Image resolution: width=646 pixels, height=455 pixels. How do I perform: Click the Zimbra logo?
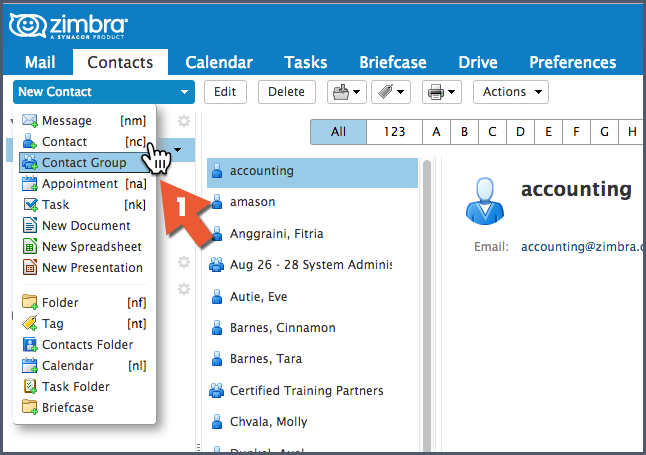[68, 26]
